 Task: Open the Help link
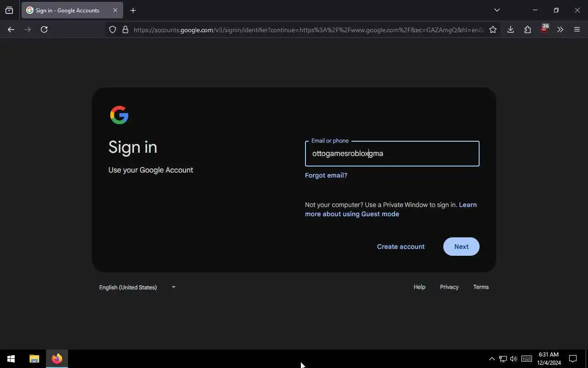coord(419,287)
